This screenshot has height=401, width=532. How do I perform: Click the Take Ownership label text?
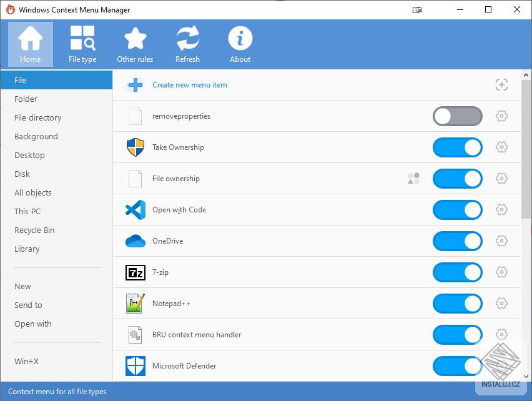coord(178,147)
